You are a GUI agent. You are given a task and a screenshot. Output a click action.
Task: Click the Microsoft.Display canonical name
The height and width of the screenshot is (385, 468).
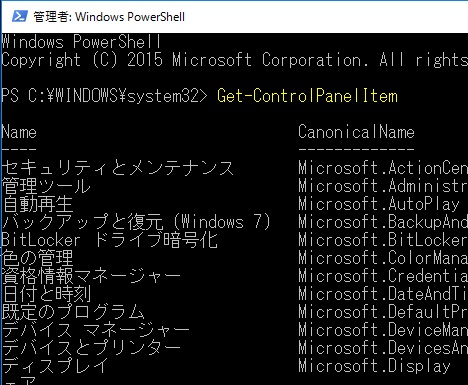[x=374, y=366]
